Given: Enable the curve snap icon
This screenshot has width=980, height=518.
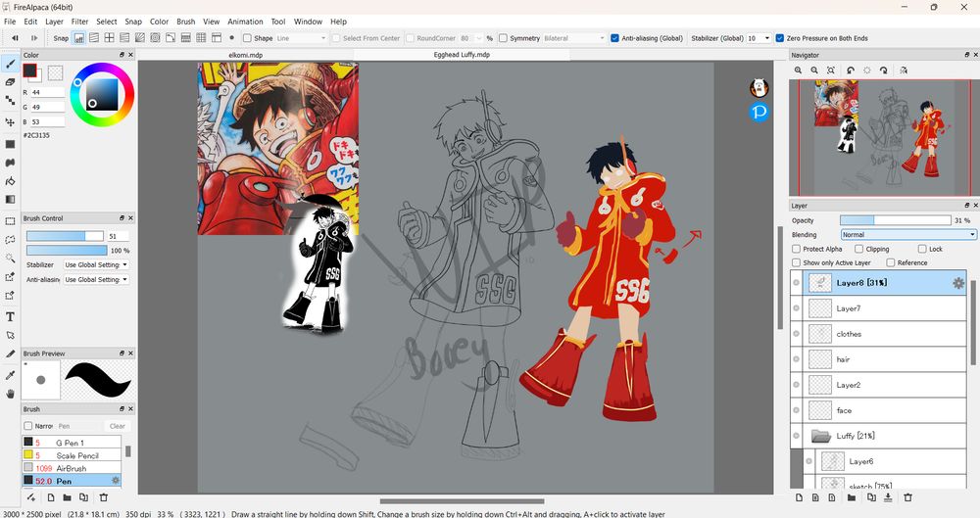Looking at the screenshot, I should (x=170, y=38).
